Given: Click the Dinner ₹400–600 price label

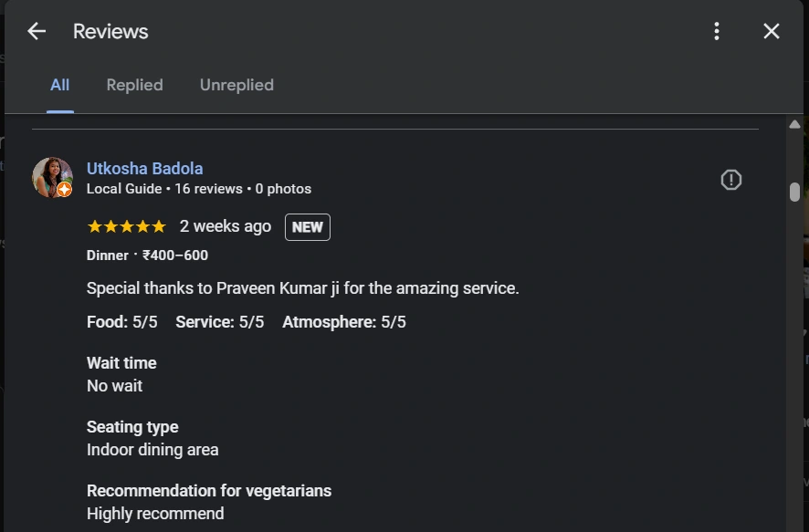Looking at the screenshot, I should 147,256.
